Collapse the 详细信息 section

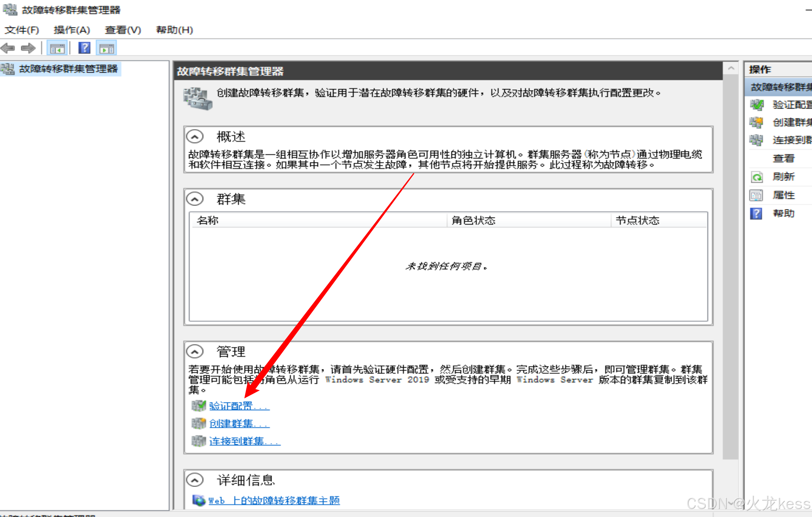click(x=194, y=479)
